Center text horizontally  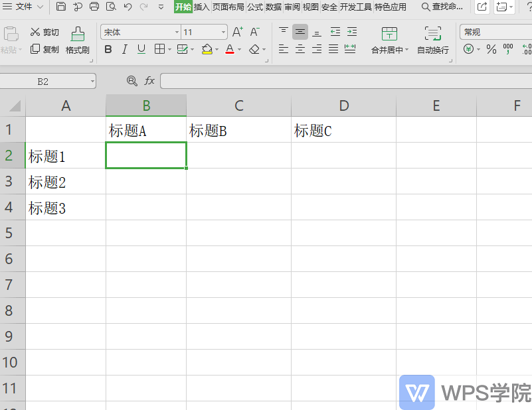point(300,49)
